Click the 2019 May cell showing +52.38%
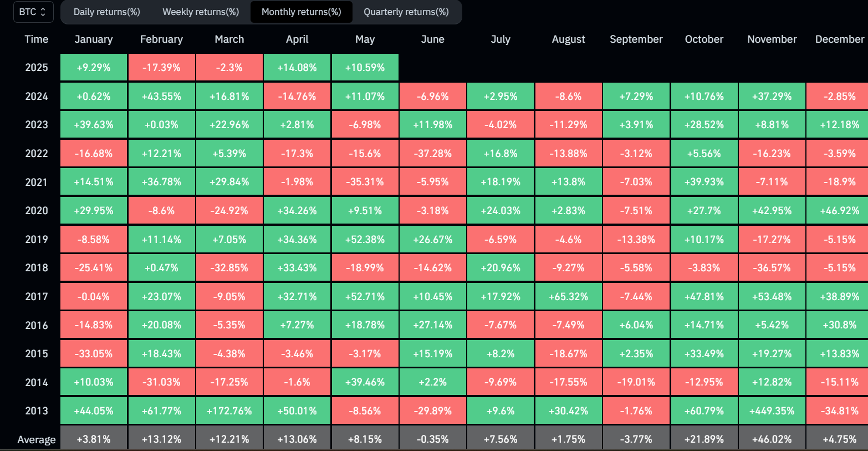Image resolution: width=868 pixels, height=451 pixels. (x=365, y=240)
